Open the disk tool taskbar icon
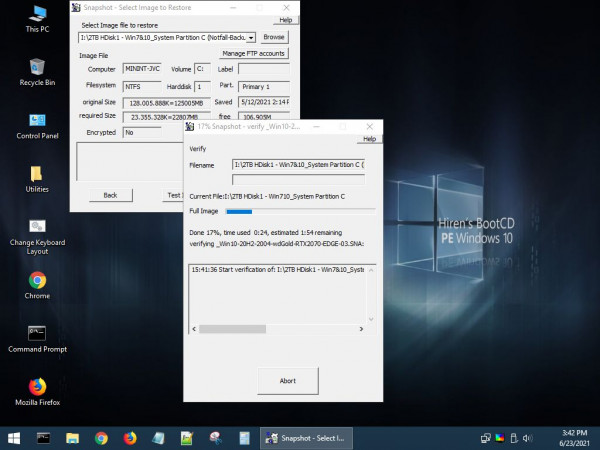Screen dimensions: 600x450 click(215, 438)
